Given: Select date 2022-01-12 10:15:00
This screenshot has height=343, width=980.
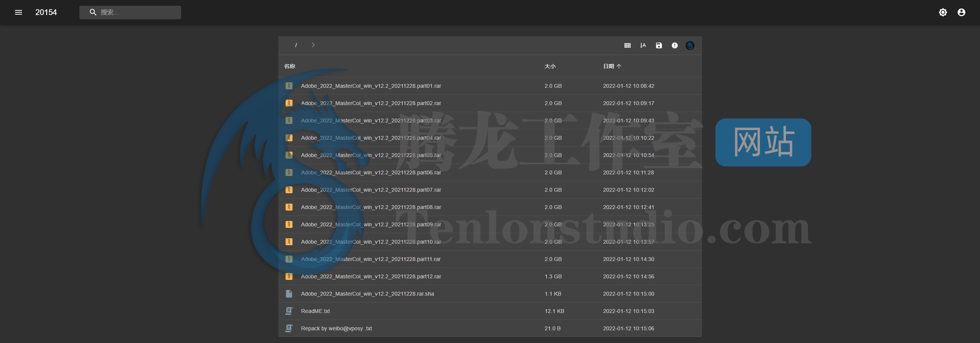Looking at the screenshot, I should pyautogui.click(x=629, y=294).
